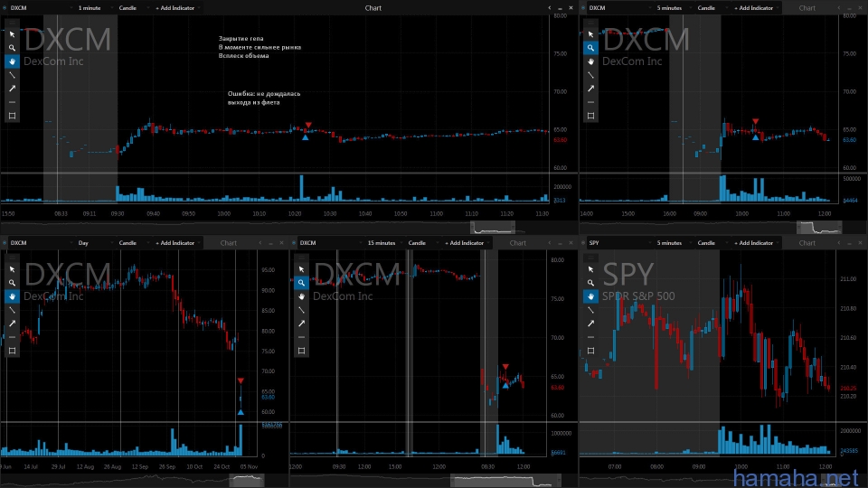Select arrow drawing tool in 1 minute DXCM chart
Viewport: 868px width, 488px height.
12,89
